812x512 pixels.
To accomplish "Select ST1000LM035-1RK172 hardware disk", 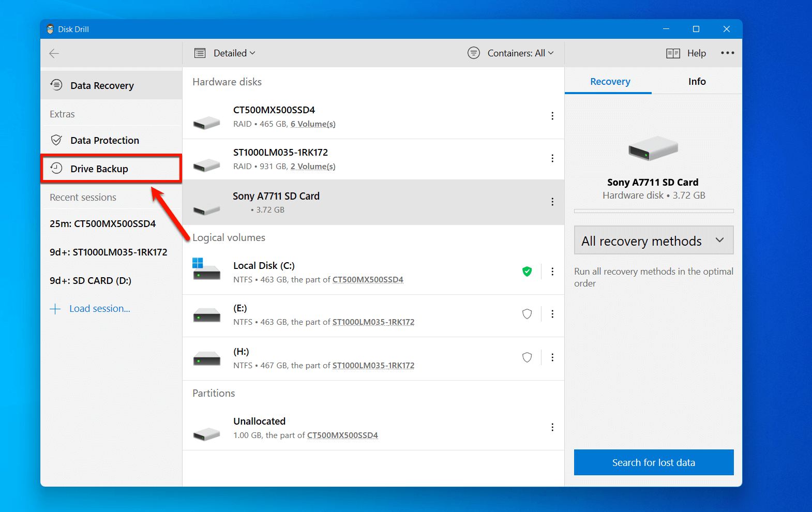I will point(373,159).
